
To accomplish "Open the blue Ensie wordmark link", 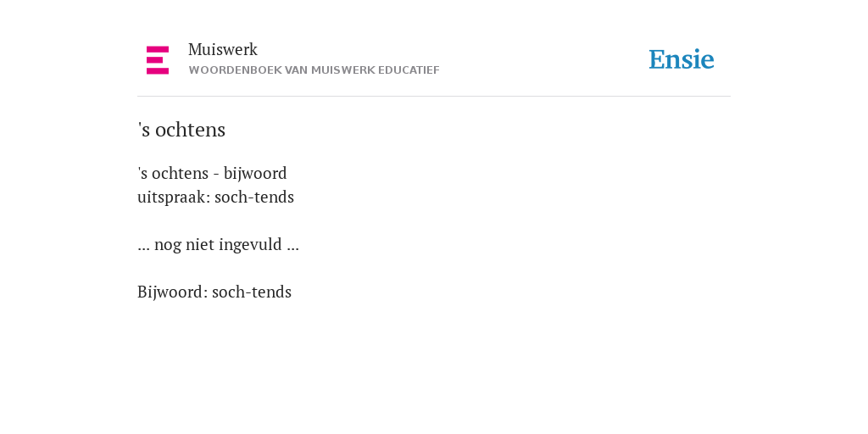I will pyautogui.click(x=682, y=59).
